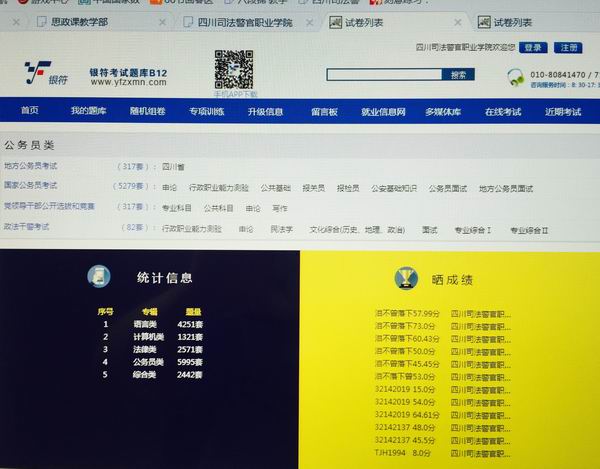The width and height of the screenshot is (600, 469).
Task: Click the 32142137 48.0分 score entry
Action: pyautogui.click(x=443, y=428)
